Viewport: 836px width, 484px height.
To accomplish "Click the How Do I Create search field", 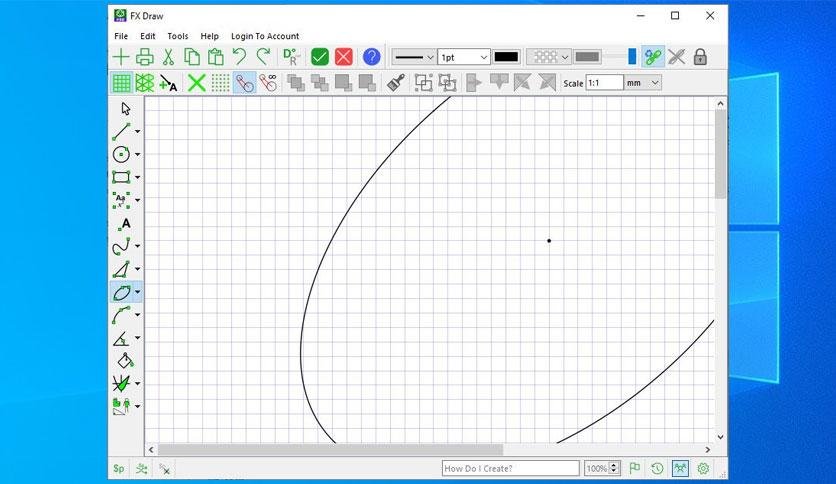I will point(510,469).
